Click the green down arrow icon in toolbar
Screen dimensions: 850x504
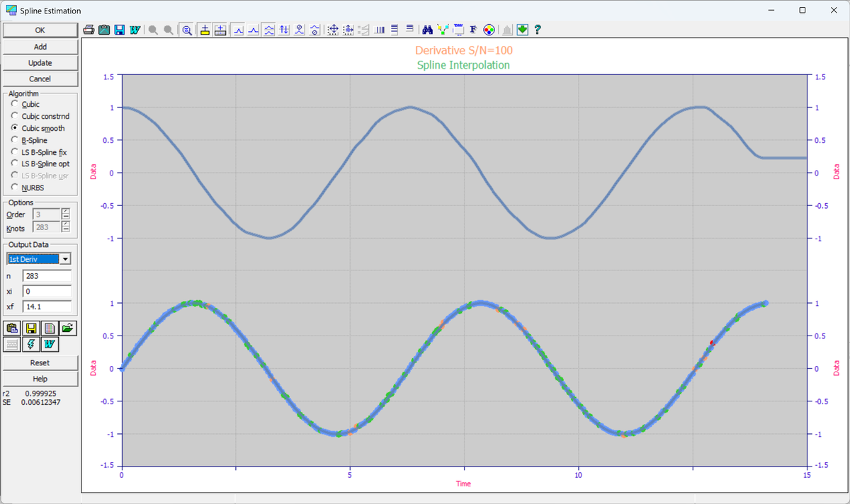[x=523, y=30]
